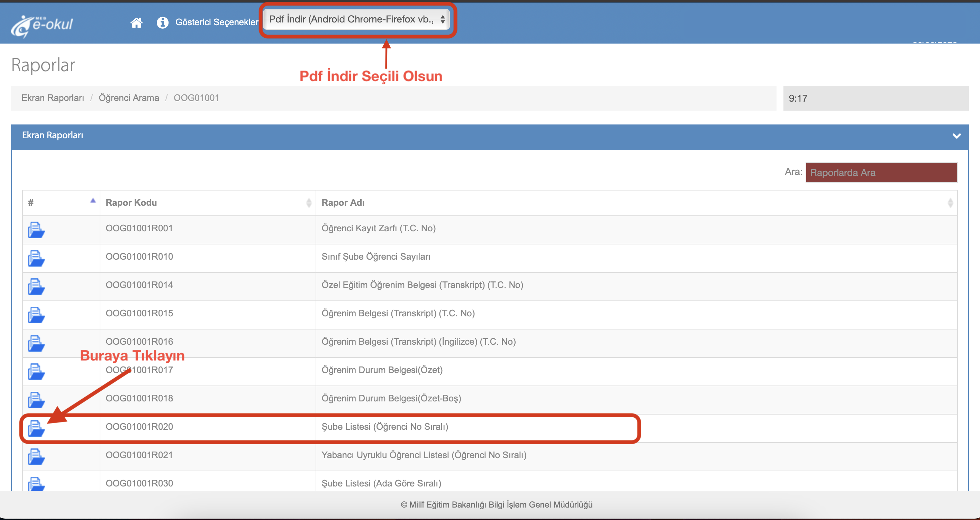The image size is (980, 520).
Task: Collapse the Ekran Raporları panel chevron
Action: tap(956, 136)
